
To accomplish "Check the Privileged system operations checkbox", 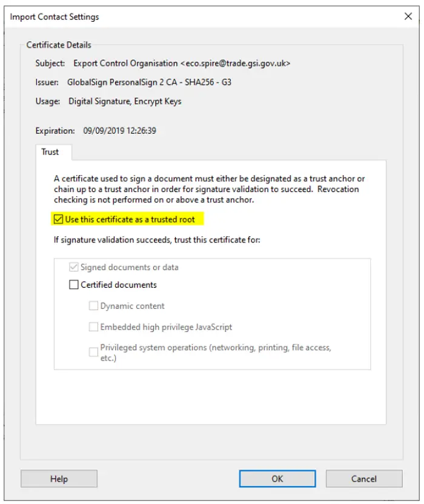I will click(x=93, y=352).
